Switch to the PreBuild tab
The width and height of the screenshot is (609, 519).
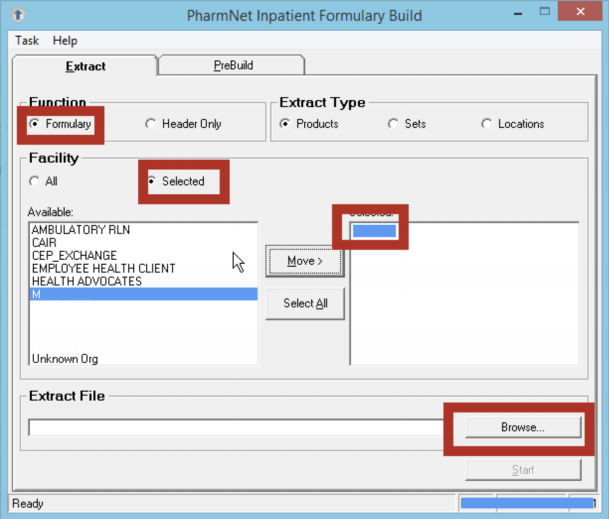pos(231,66)
